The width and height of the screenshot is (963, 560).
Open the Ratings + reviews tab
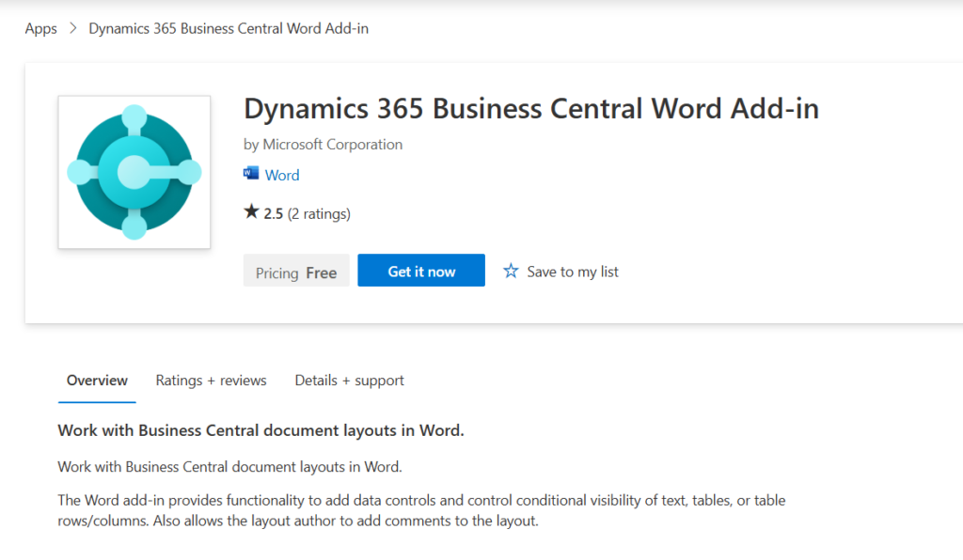click(211, 381)
